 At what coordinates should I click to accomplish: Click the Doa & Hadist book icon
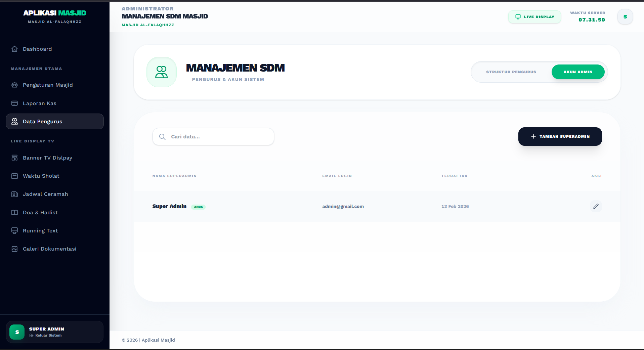(14, 213)
